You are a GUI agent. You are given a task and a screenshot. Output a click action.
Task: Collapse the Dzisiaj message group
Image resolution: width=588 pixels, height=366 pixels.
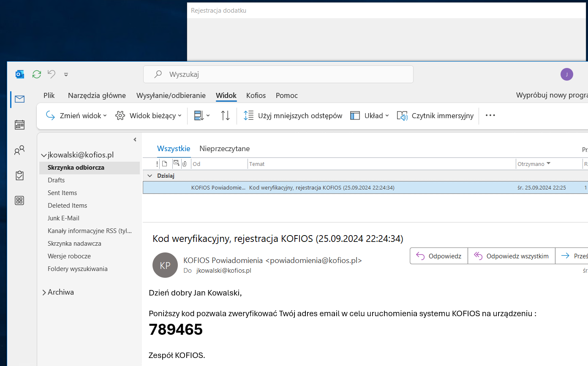(x=149, y=176)
